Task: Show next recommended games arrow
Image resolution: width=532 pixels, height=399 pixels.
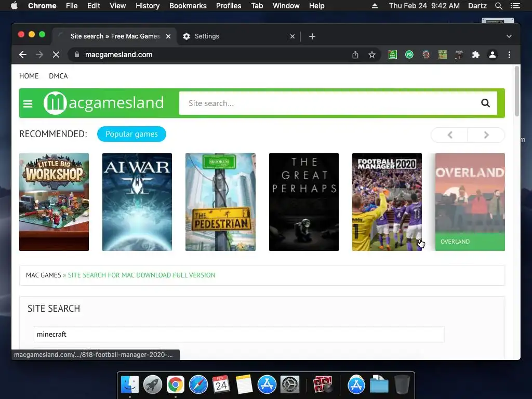Action: [x=486, y=135]
